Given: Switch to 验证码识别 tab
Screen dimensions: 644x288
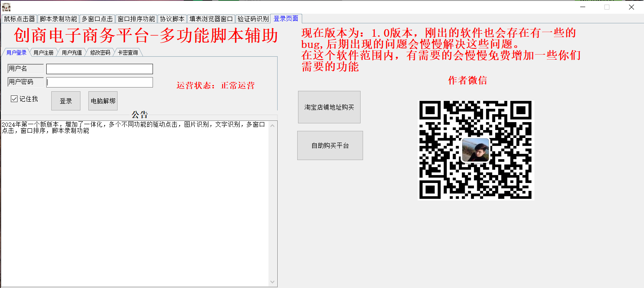Looking at the screenshot, I should 253,19.
